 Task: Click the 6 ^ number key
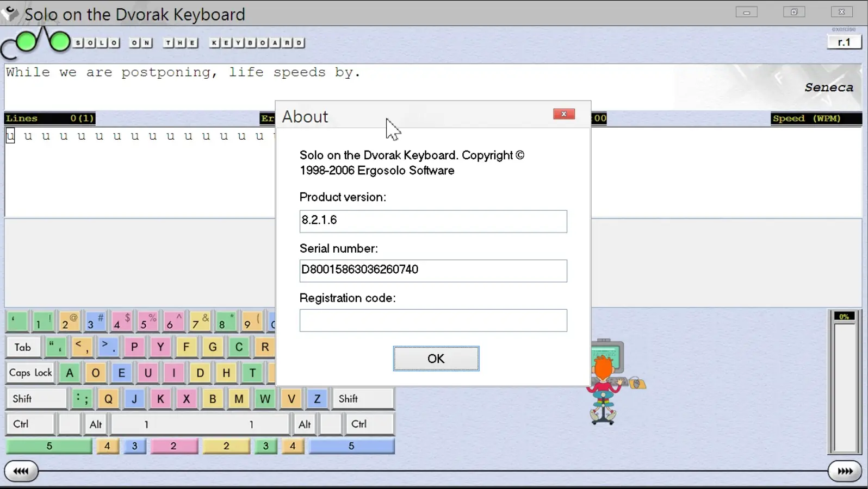[x=173, y=322]
